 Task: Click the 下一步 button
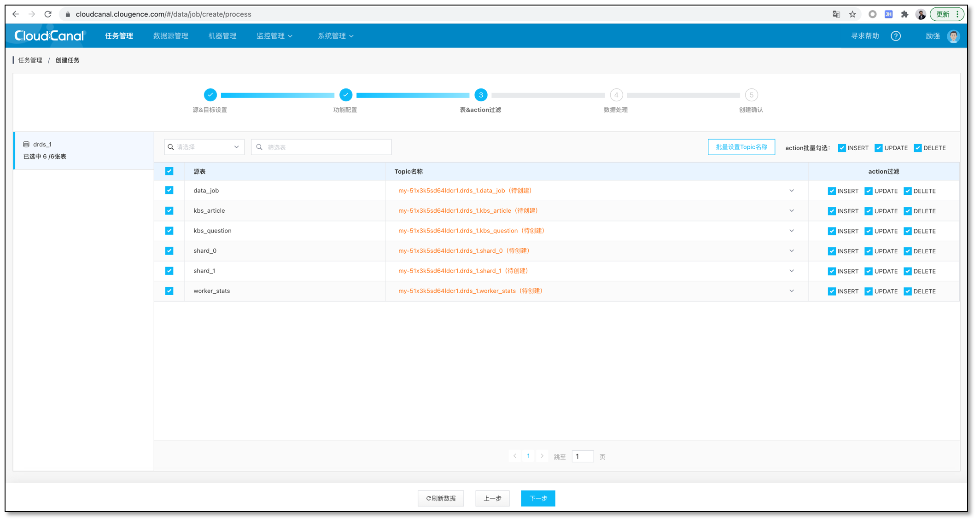(538, 498)
